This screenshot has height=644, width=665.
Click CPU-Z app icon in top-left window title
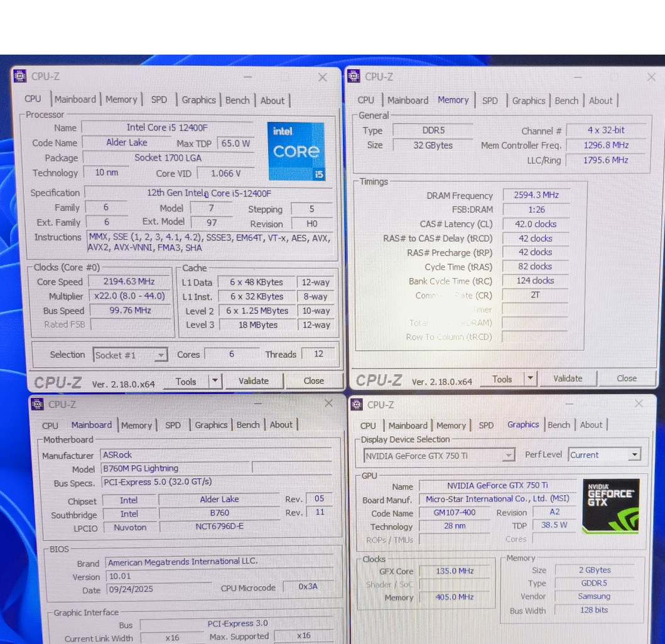click(x=20, y=76)
